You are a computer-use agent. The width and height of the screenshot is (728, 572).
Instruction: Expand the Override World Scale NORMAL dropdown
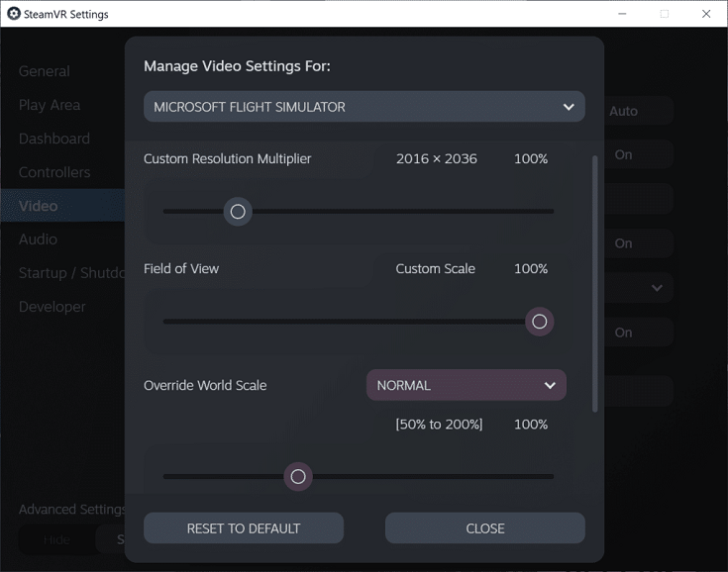(x=466, y=385)
